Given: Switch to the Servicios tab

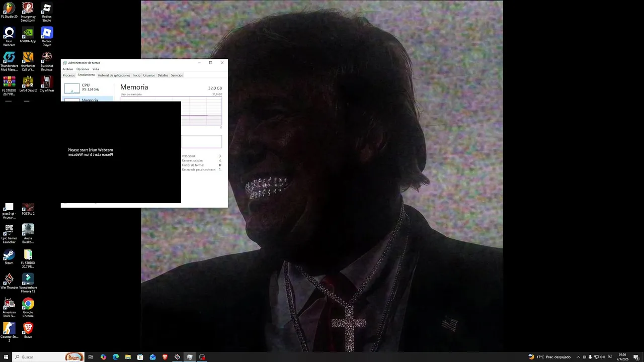Looking at the screenshot, I should point(177,75).
